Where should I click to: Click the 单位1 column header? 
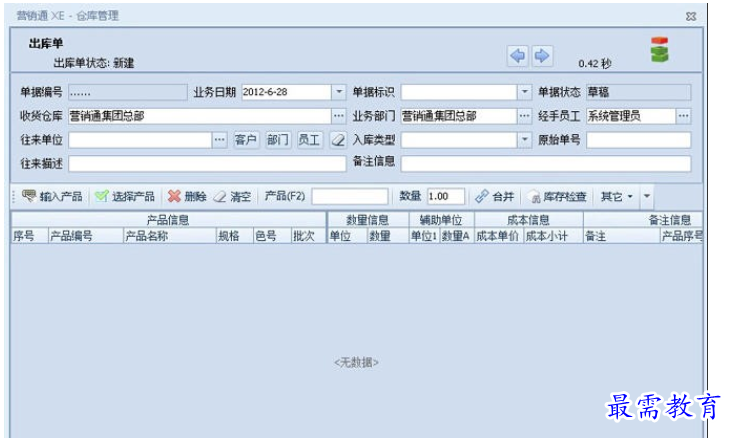click(x=424, y=236)
